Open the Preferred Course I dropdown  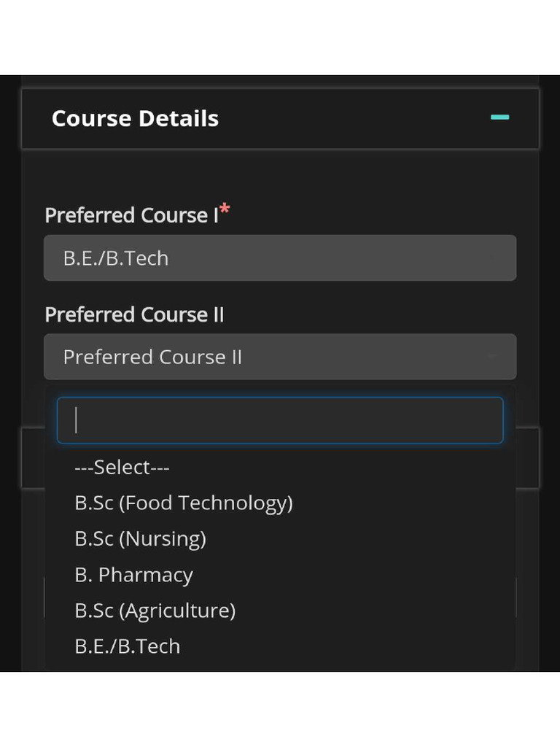tap(280, 258)
